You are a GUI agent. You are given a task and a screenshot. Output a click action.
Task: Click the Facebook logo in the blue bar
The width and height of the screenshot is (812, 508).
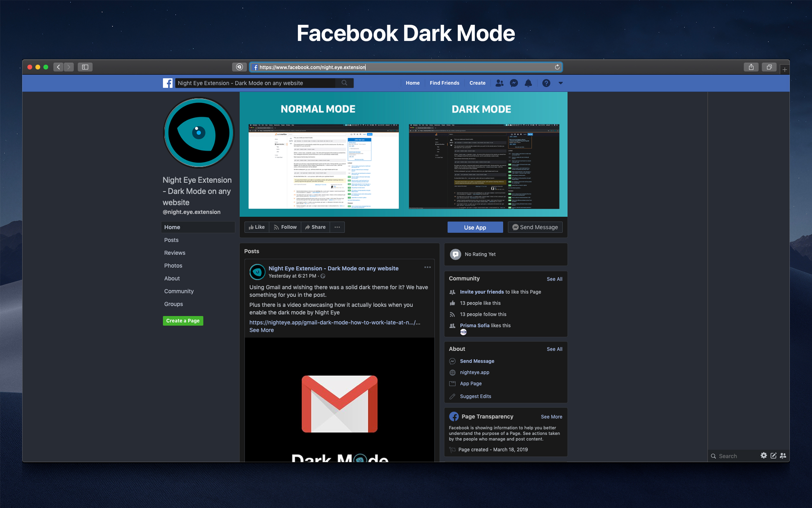(168, 83)
